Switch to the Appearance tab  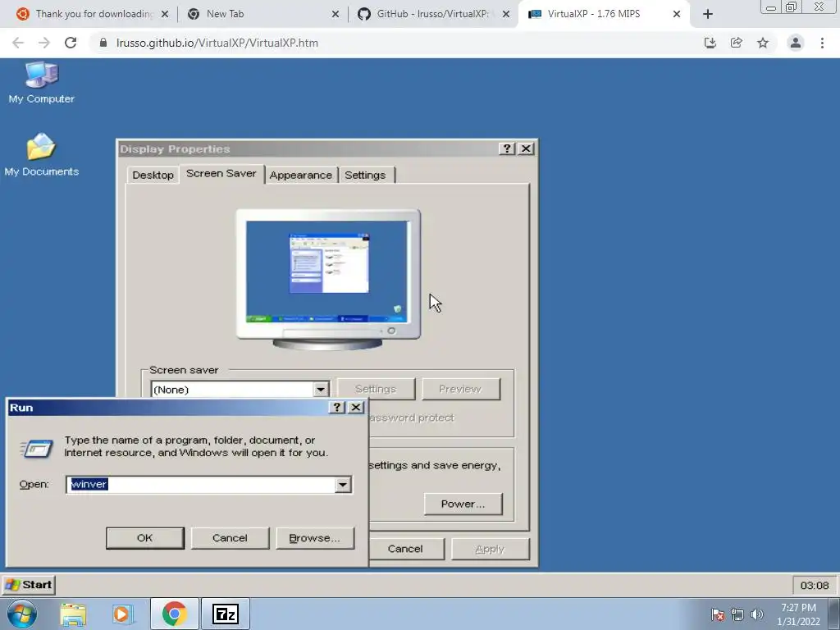point(300,176)
